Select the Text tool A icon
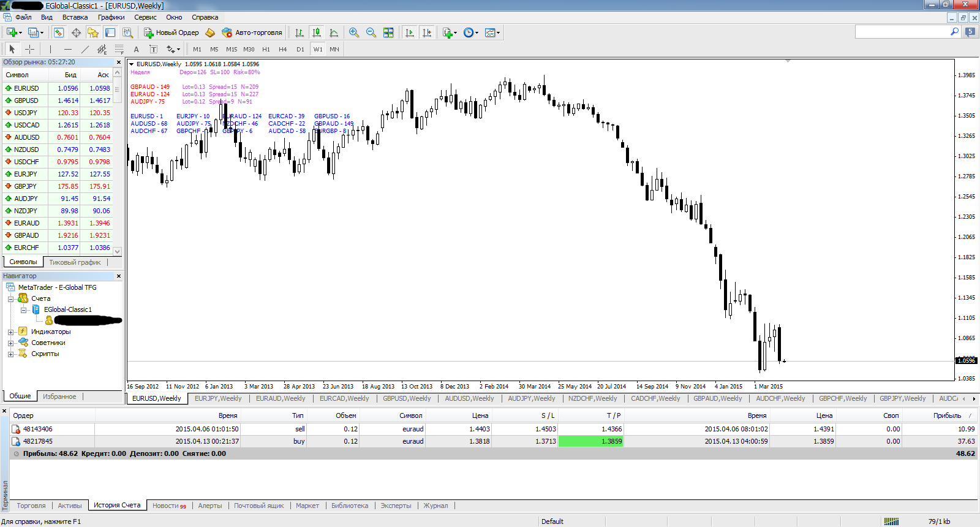980x527 pixels. [x=136, y=49]
